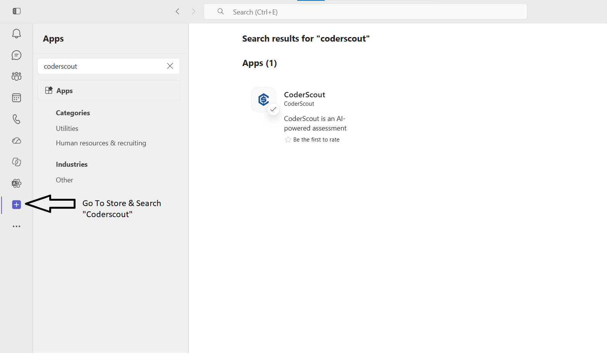Filter by Other industry
This screenshot has width=607, height=364.
[x=64, y=180]
